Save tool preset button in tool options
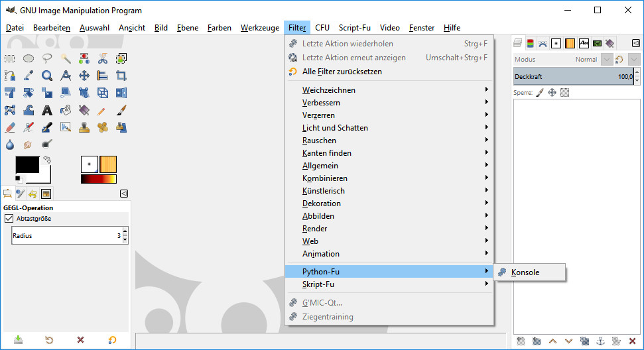 pos(19,340)
